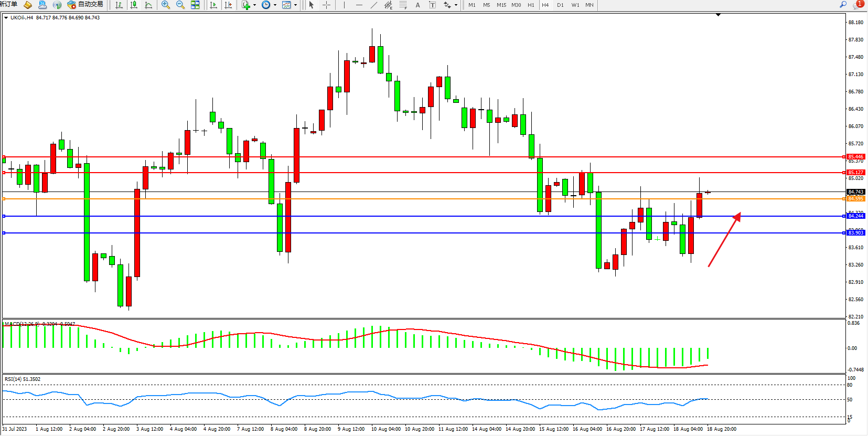868x436 pixels.
Task: Select the crosshair tool
Action: [x=326, y=5]
